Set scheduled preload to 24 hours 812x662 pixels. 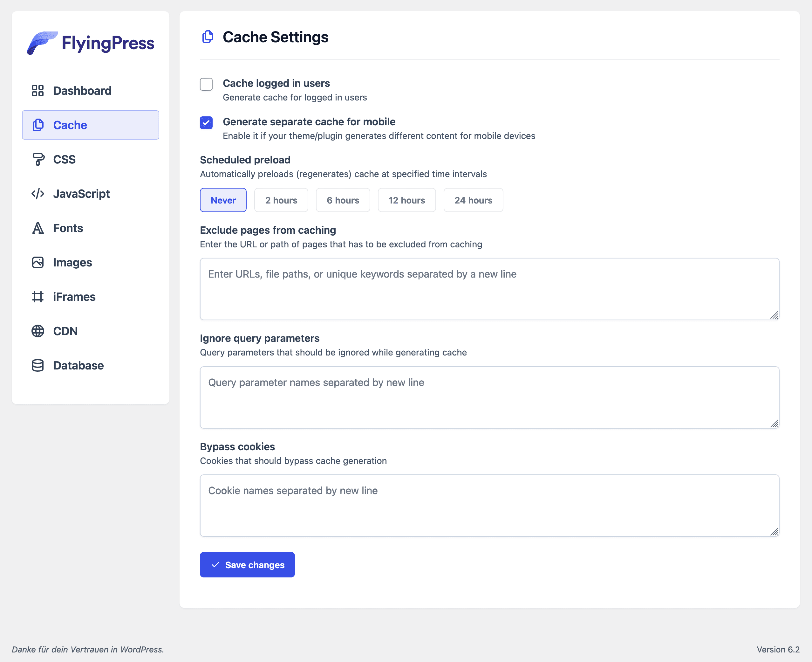pos(473,200)
